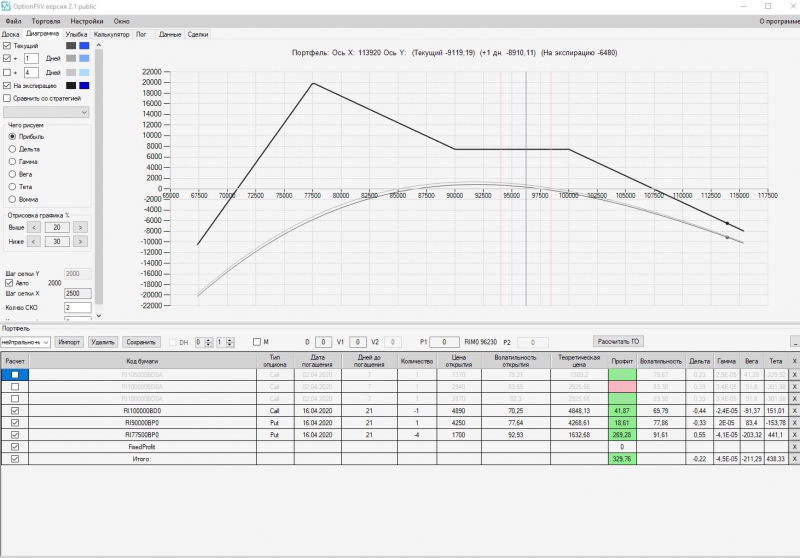Click the Сохранить button
The height and width of the screenshot is (558, 800).
click(141, 342)
